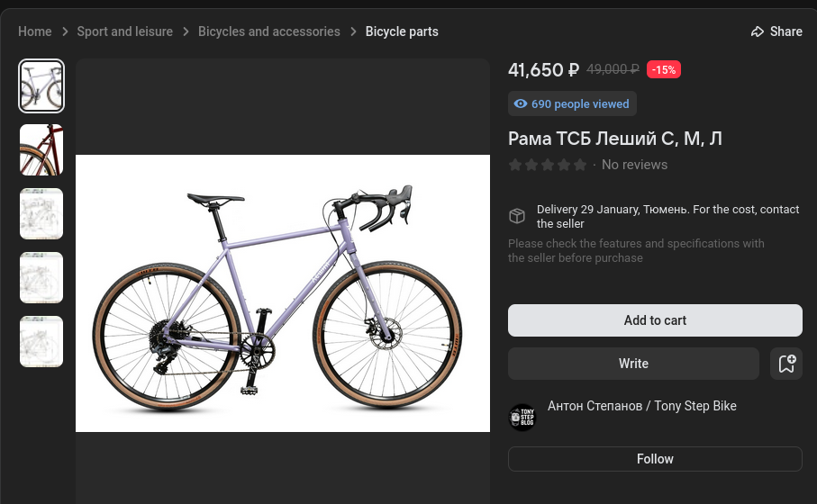Show the fourth product thumbnail
This screenshot has height=504, width=817.
point(41,277)
